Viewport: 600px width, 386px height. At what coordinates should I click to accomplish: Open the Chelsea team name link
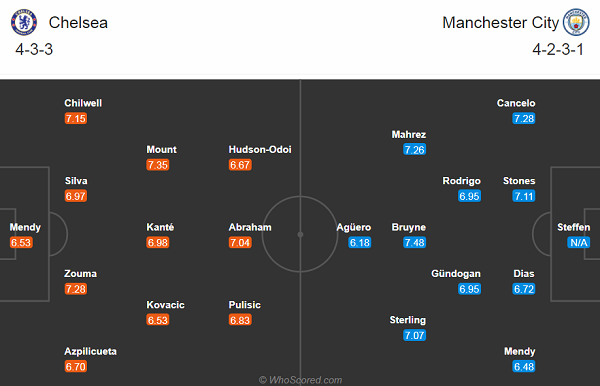coord(78,23)
